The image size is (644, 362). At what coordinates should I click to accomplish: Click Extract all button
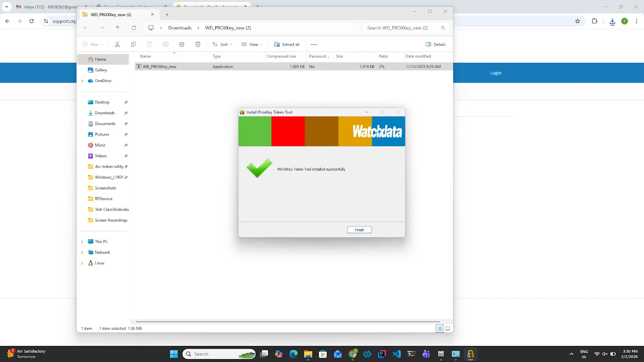[287, 44]
